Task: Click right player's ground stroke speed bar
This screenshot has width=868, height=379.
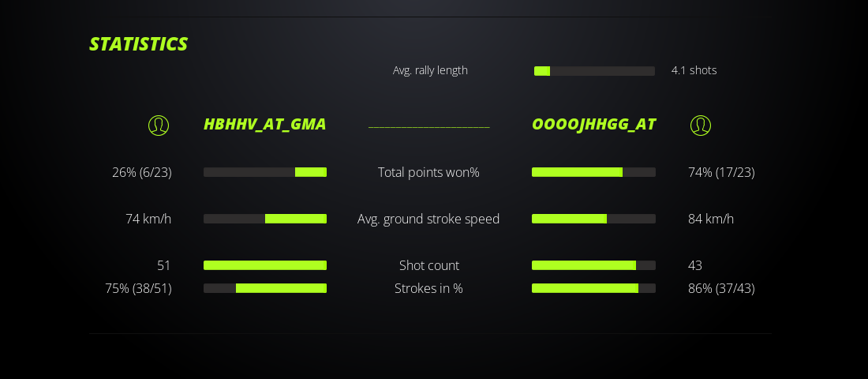Action: 593,219
